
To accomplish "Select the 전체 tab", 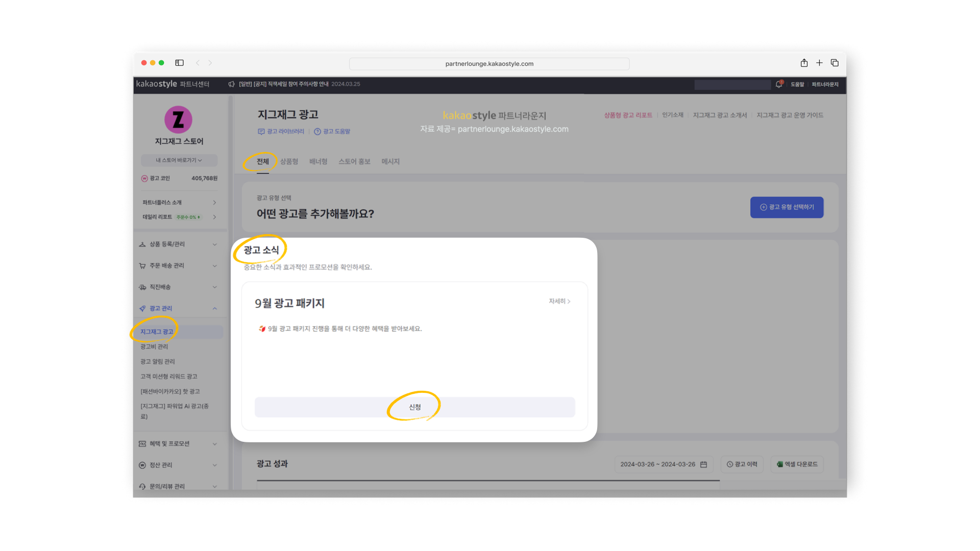I will point(263,162).
